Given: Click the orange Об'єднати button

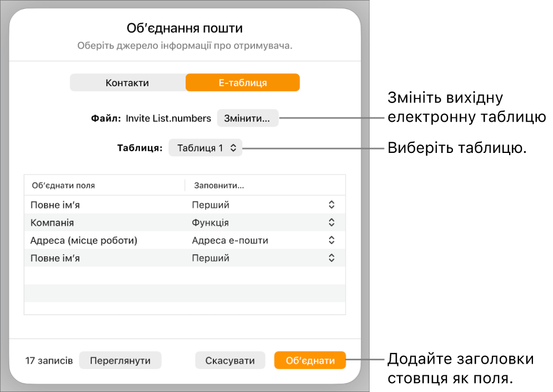Looking at the screenshot, I should tap(310, 360).
